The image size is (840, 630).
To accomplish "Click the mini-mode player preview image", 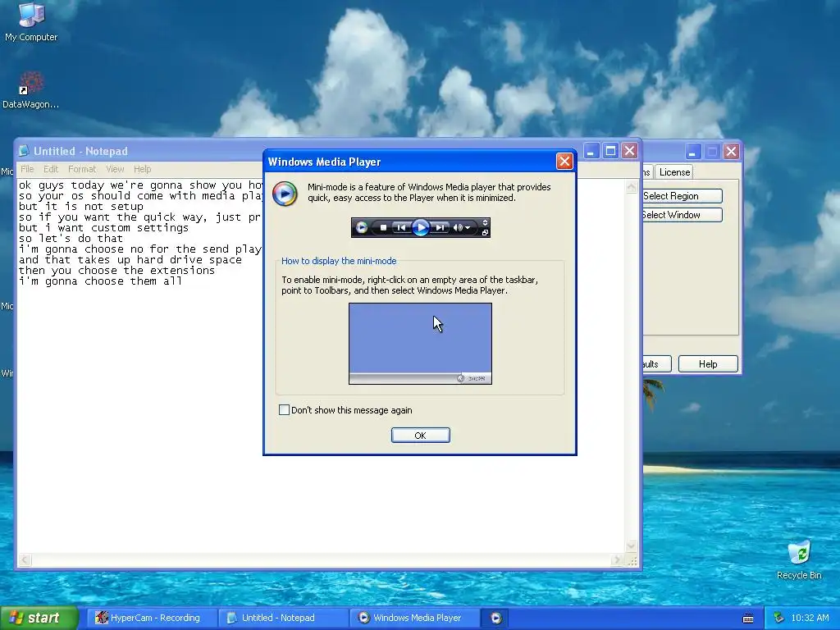I will [x=421, y=228].
